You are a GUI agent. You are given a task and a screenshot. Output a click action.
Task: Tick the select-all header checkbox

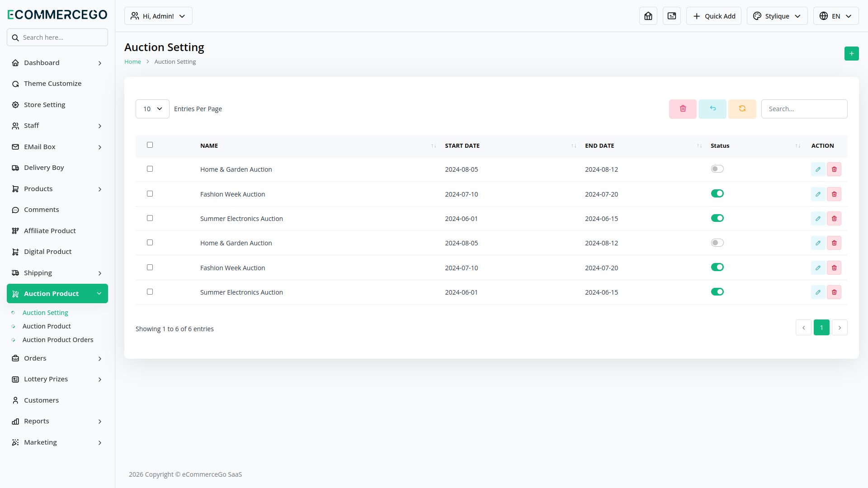point(150,145)
